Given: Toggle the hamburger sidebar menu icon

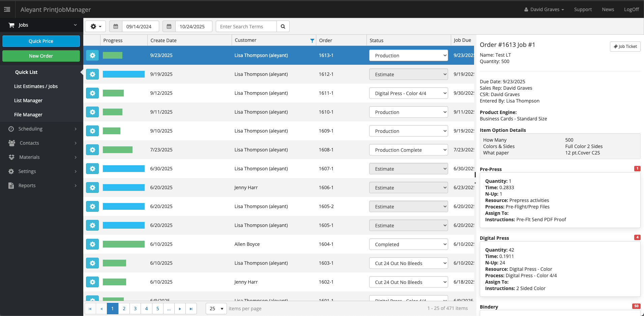Looking at the screenshot, I should (7, 9).
